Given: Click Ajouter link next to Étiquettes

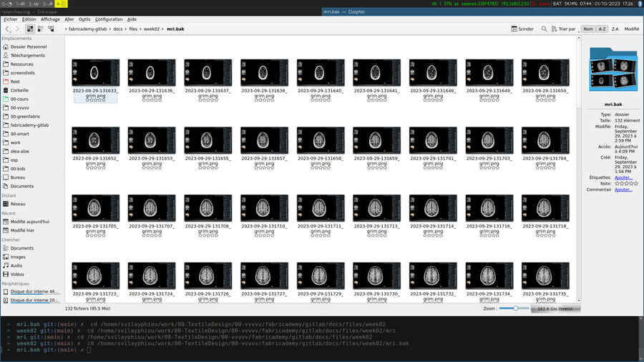Looking at the screenshot, I should [x=623, y=177].
